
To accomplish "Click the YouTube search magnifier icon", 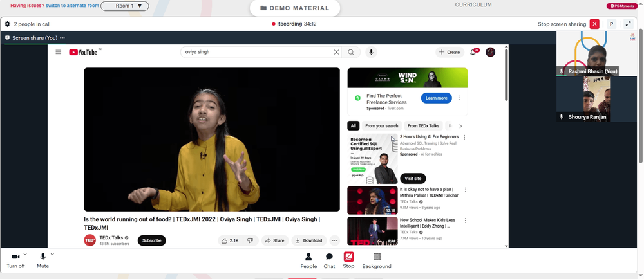I will coord(351,52).
